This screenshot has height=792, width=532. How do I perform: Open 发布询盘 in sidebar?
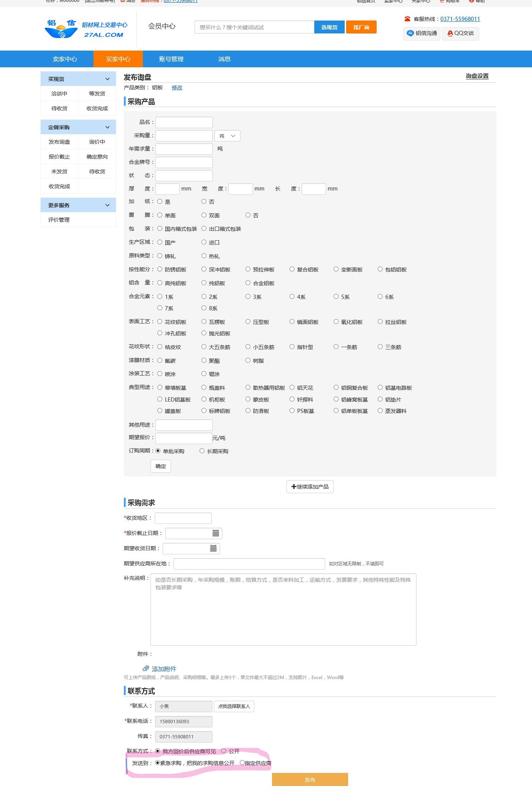[59, 142]
